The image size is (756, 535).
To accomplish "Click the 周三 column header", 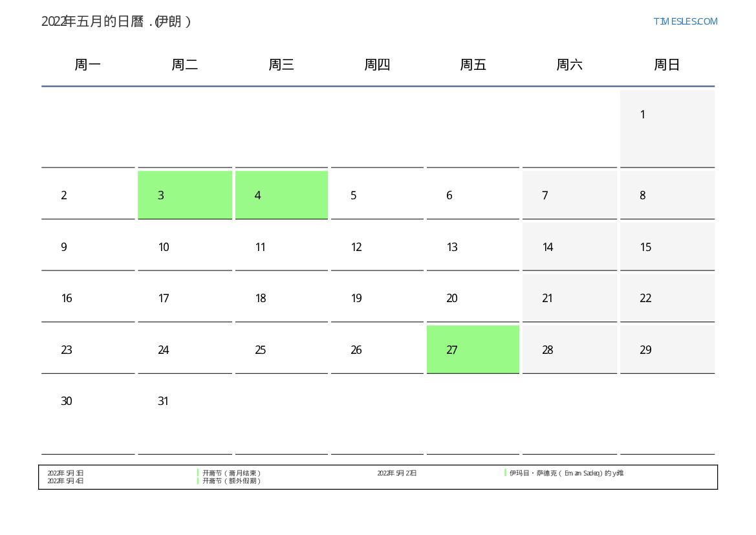I will click(281, 65).
